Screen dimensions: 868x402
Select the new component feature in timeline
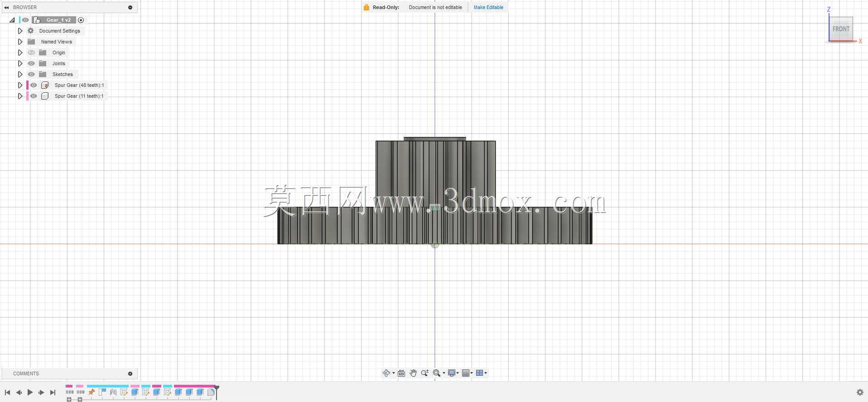coord(102,392)
